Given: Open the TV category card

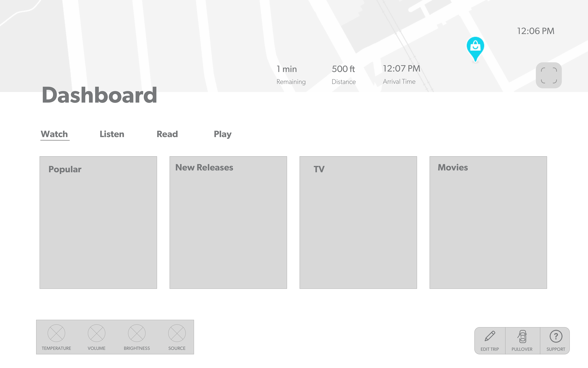Looking at the screenshot, I should [358, 222].
